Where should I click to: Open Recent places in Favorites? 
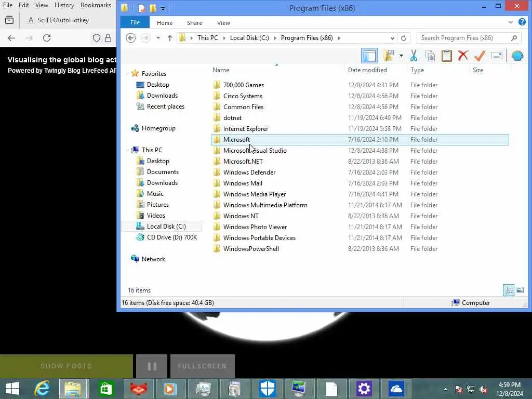point(165,107)
